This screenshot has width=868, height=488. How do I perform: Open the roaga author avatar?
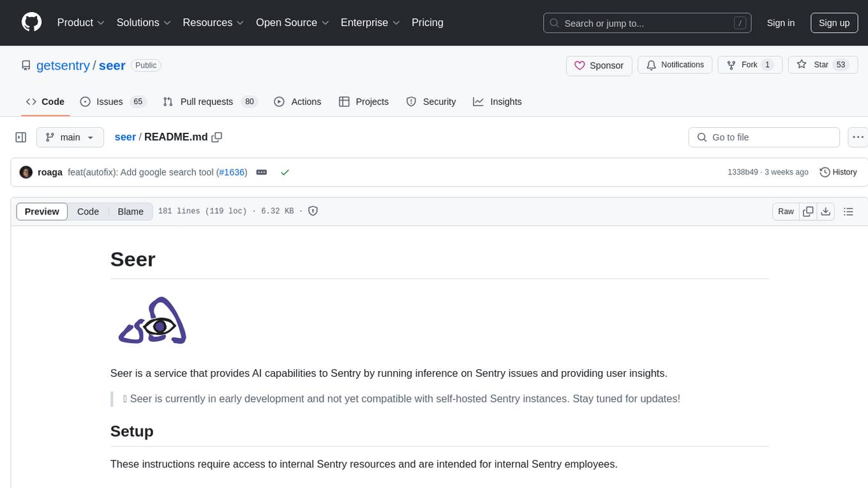tap(26, 172)
